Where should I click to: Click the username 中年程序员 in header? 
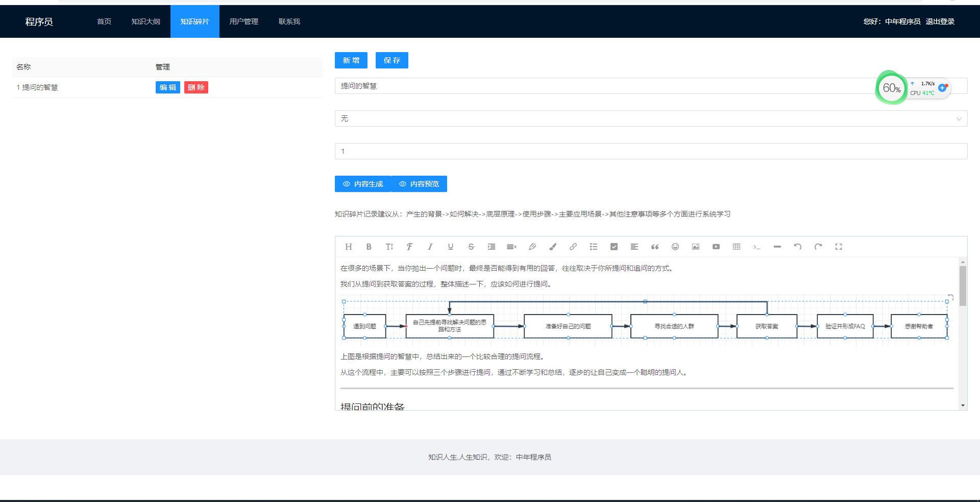pyautogui.click(x=902, y=21)
